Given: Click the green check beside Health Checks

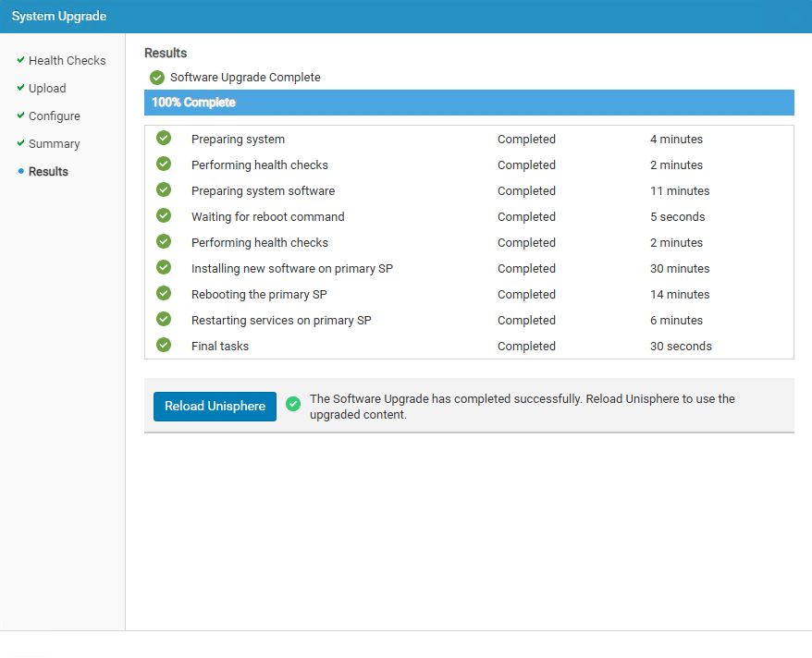Looking at the screenshot, I should (20, 59).
